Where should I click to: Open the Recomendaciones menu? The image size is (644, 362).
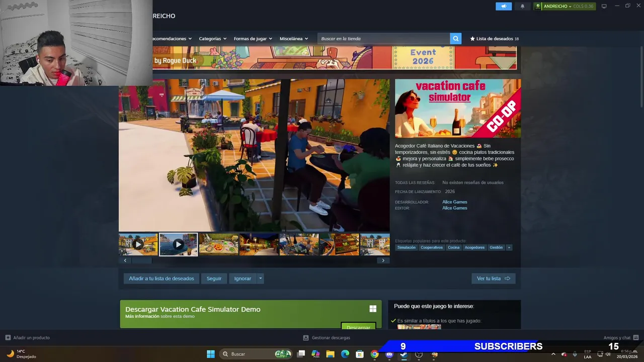click(x=171, y=39)
